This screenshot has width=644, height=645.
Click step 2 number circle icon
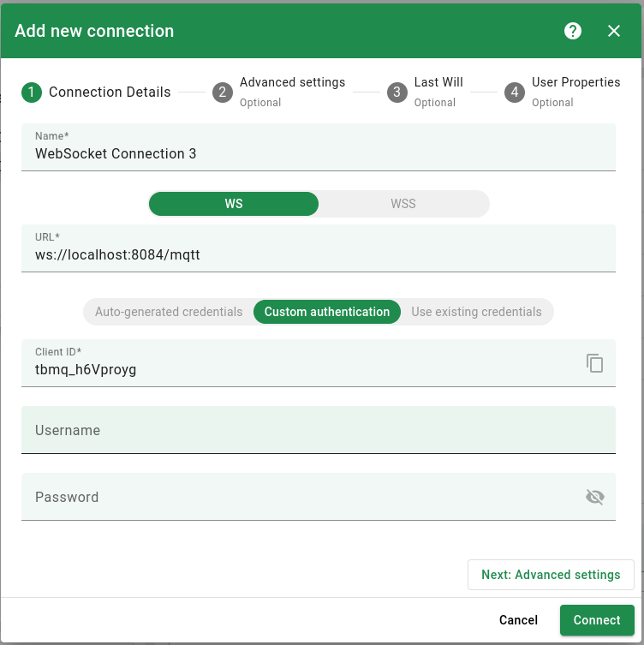click(223, 93)
